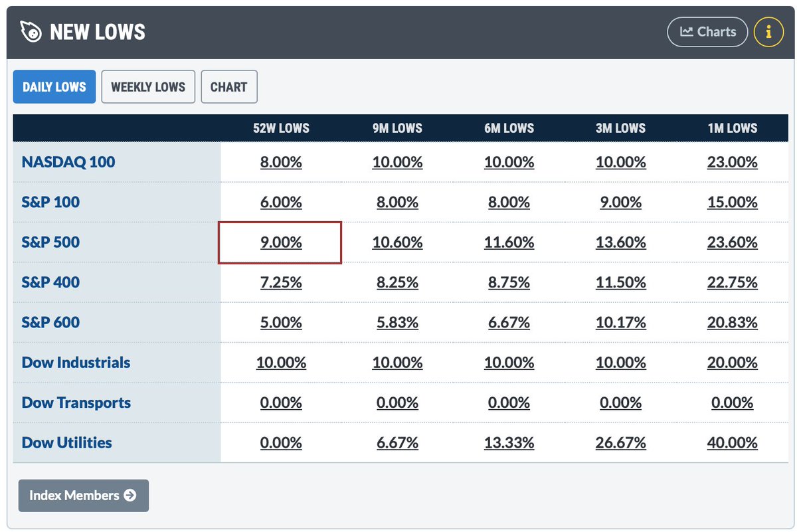Click the yellow info icon button

769,31
